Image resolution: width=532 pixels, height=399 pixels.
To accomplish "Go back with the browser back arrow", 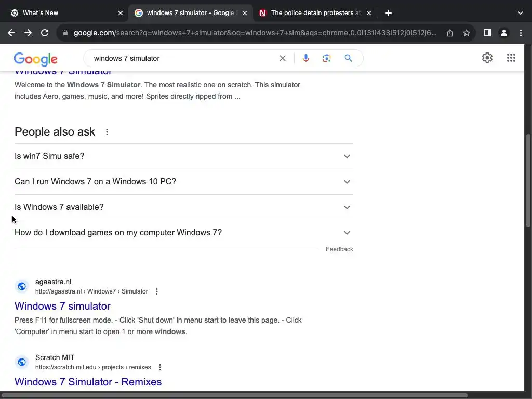I will pyautogui.click(x=11, y=33).
